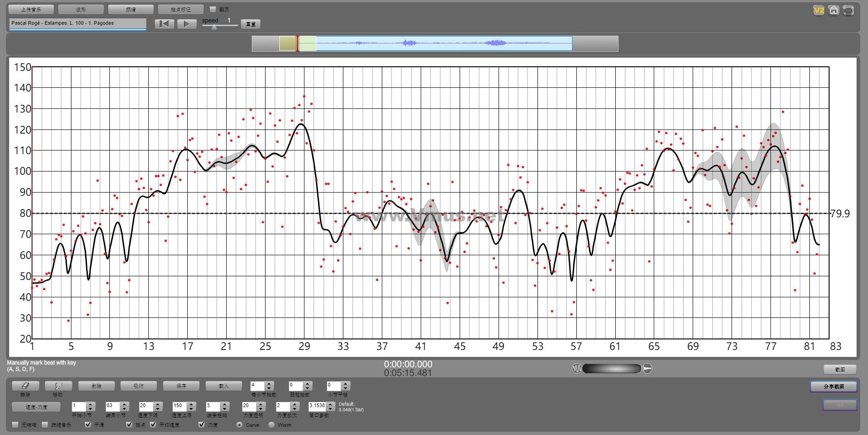Select the Curve radio button

point(239,424)
